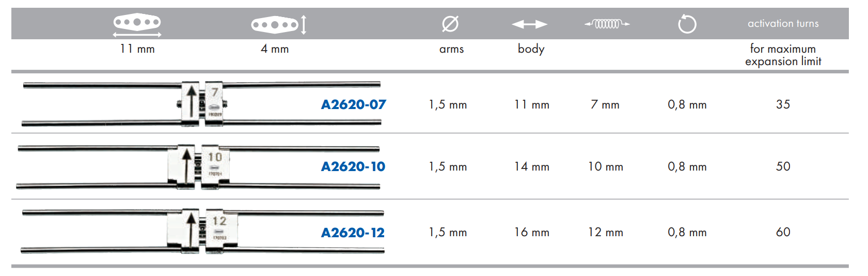Screen dimensions: 868x276
Task: Open product code A2620-10
Action: tap(353, 166)
